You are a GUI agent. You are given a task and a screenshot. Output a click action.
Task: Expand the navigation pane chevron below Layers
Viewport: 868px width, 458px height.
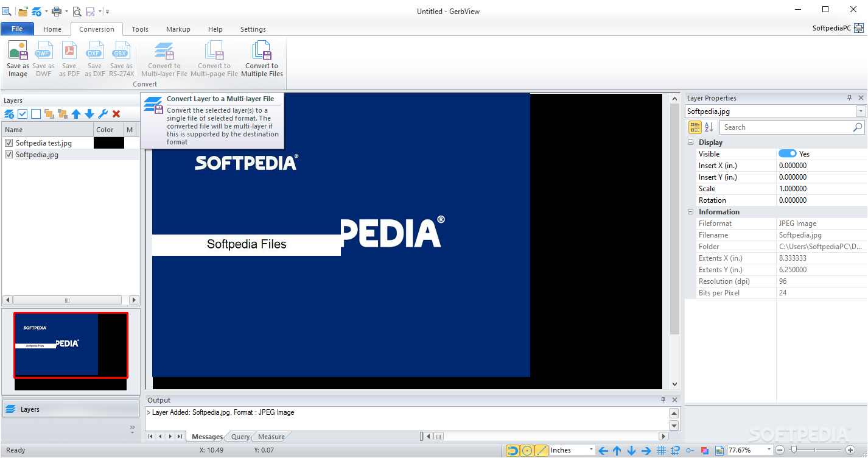tap(133, 429)
